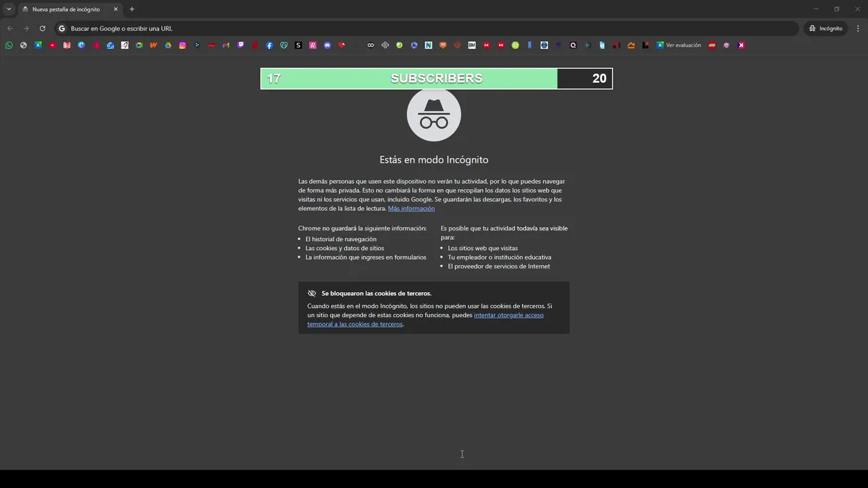Image resolution: width=868 pixels, height=488 pixels.
Task: Click the Back navigation arrow
Action: pos(9,28)
